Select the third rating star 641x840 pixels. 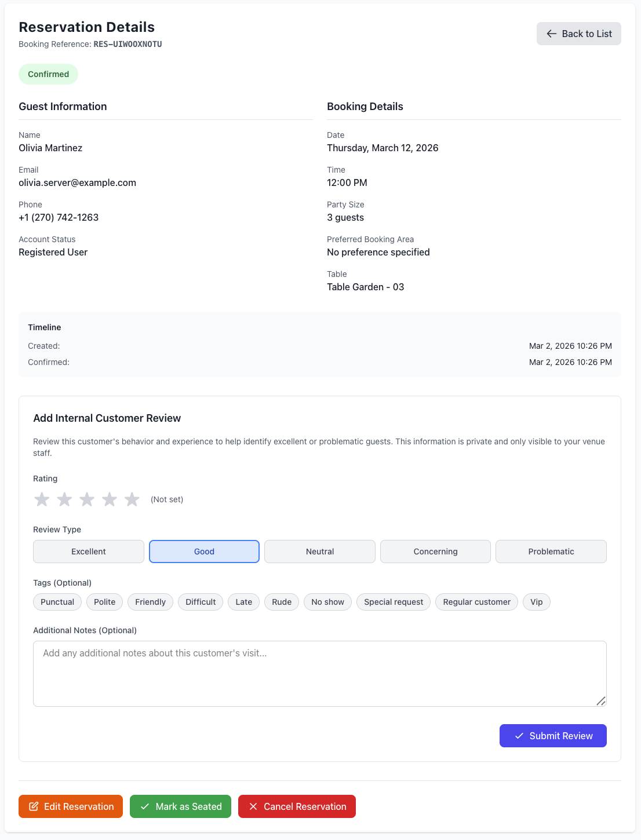87,499
